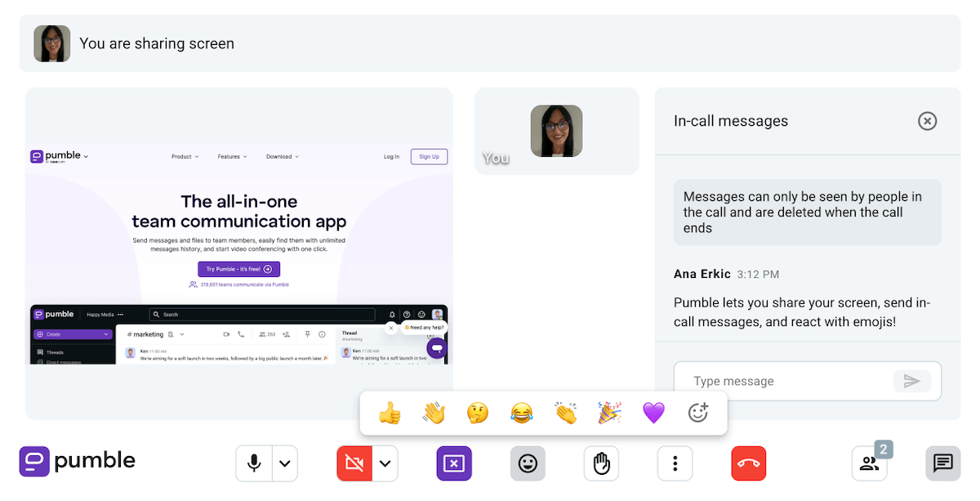Stop sharing your screen
Viewport: 980px width, 501px height.
click(x=454, y=463)
